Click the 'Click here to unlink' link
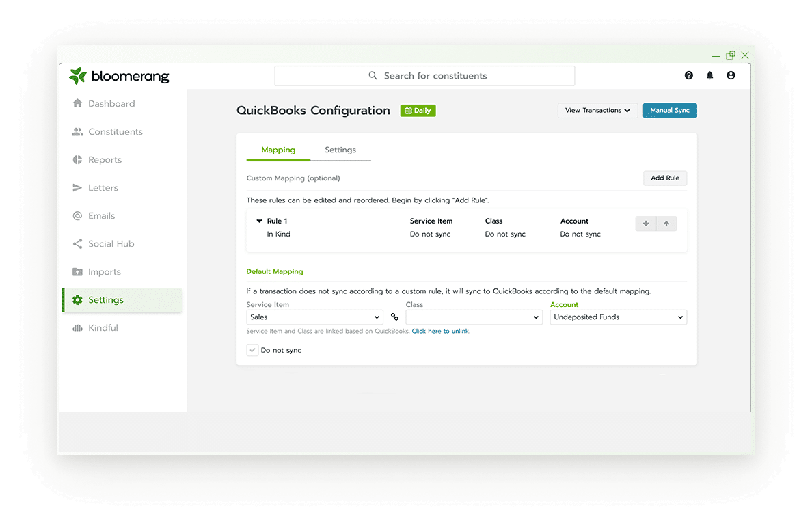The height and width of the screenshot is (525, 812). (x=440, y=331)
